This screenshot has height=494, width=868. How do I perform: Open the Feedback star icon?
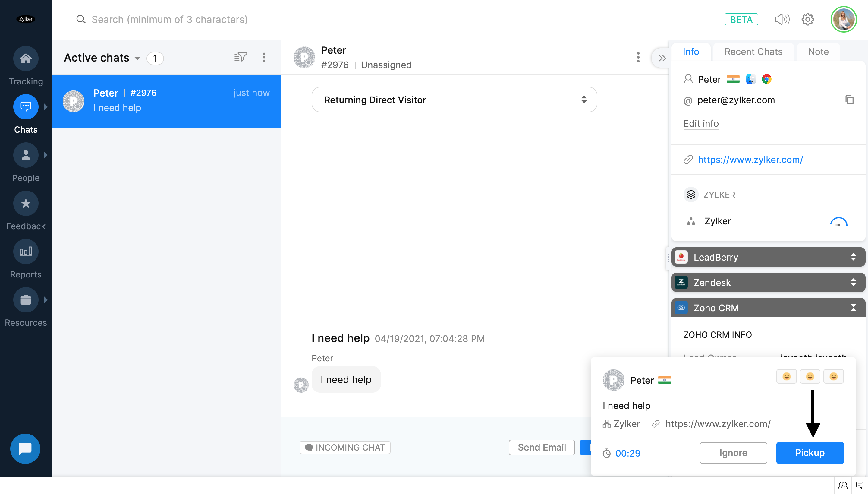pyautogui.click(x=26, y=203)
